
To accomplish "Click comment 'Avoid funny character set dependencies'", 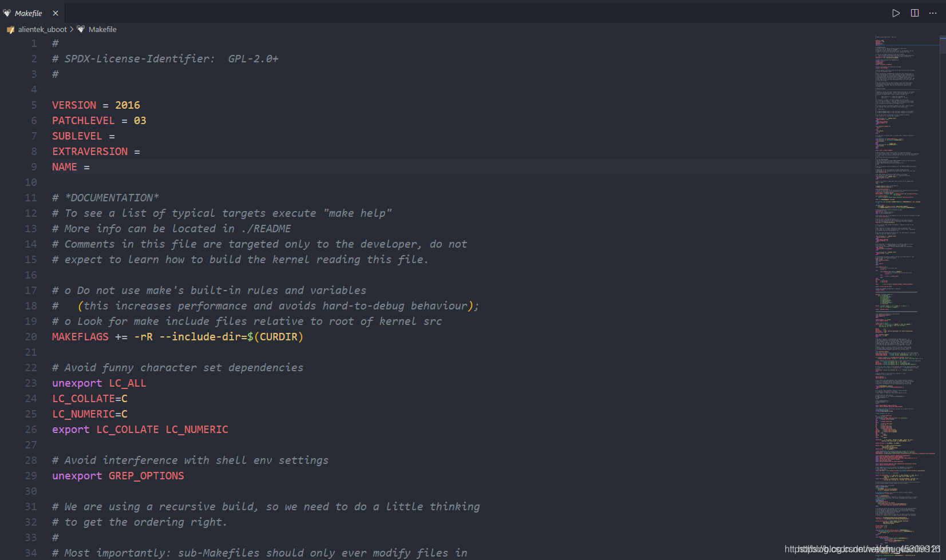I will (178, 368).
